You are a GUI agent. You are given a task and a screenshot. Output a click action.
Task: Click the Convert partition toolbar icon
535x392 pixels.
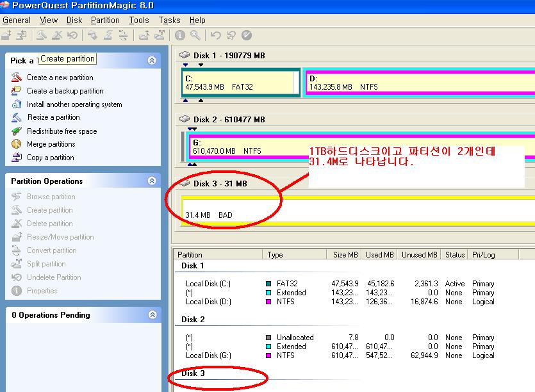pos(123,35)
